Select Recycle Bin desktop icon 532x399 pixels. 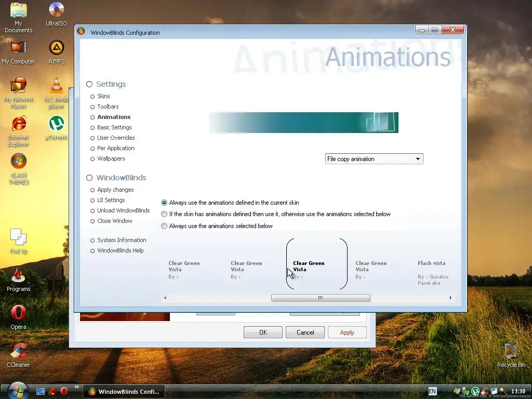point(511,355)
